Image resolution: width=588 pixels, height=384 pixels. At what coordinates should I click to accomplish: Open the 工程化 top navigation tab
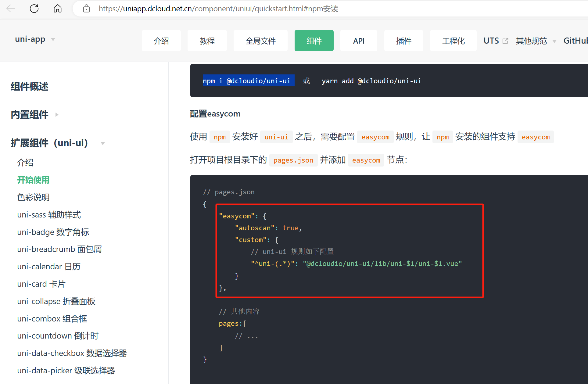pos(453,41)
